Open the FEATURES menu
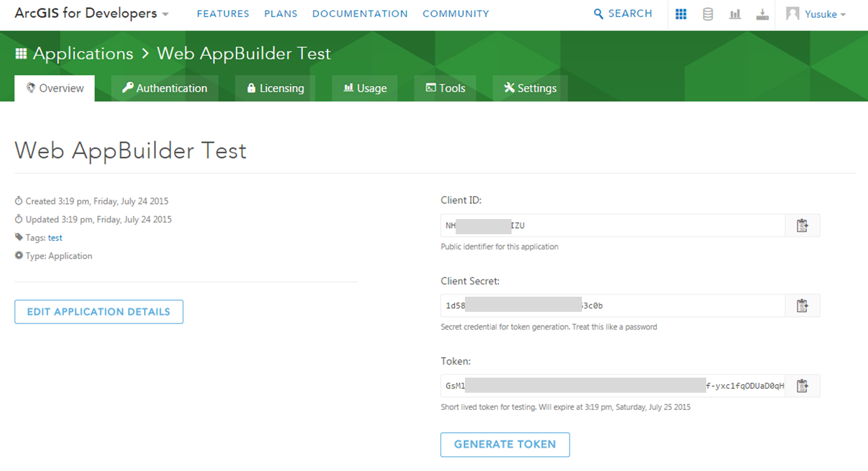The height and width of the screenshot is (471, 868). pyautogui.click(x=223, y=14)
